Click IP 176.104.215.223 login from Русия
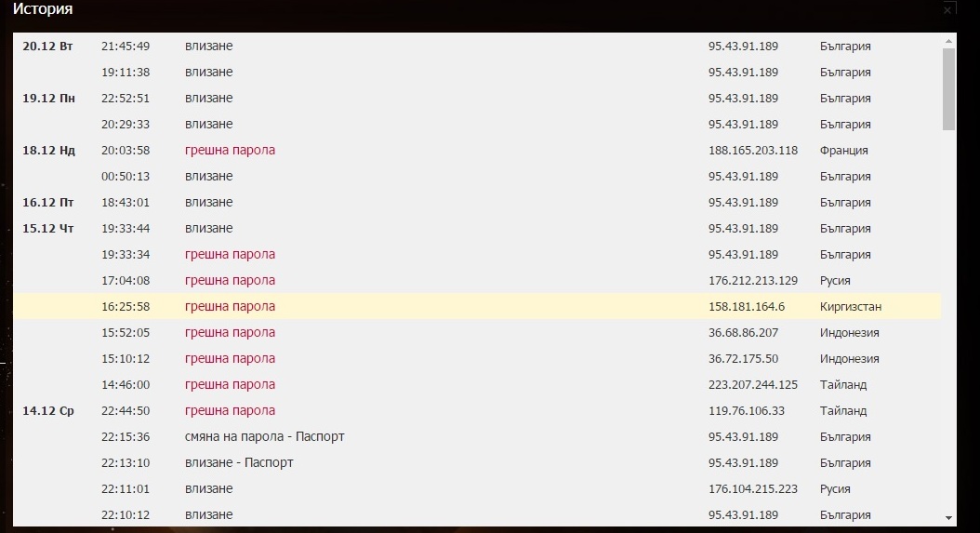This screenshot has width=980, height=533. (752, 489)
